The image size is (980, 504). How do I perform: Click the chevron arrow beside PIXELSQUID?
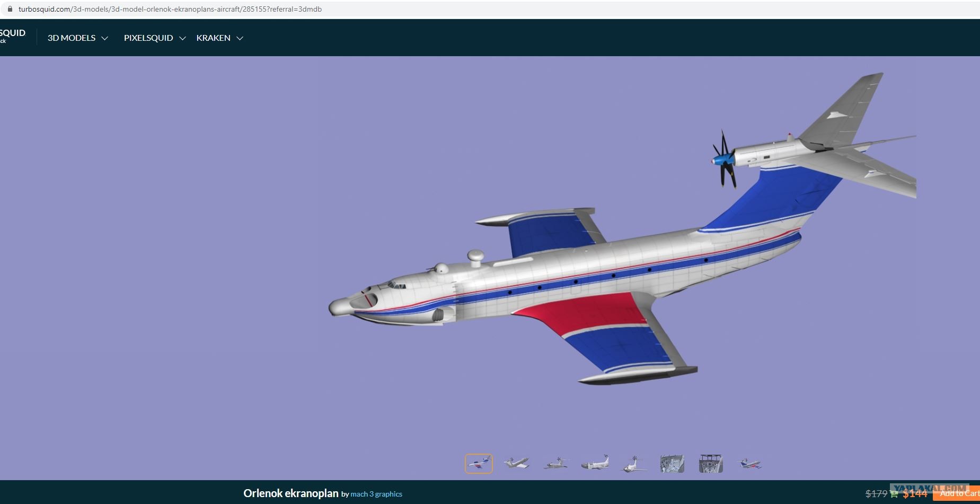[182, 38]
